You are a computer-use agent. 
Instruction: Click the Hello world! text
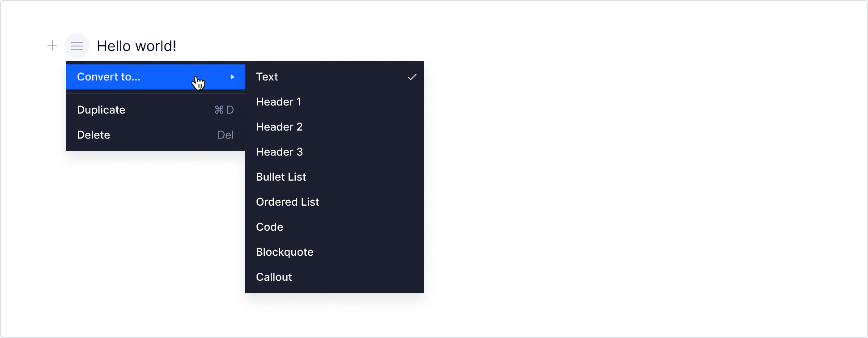[136, 46]
